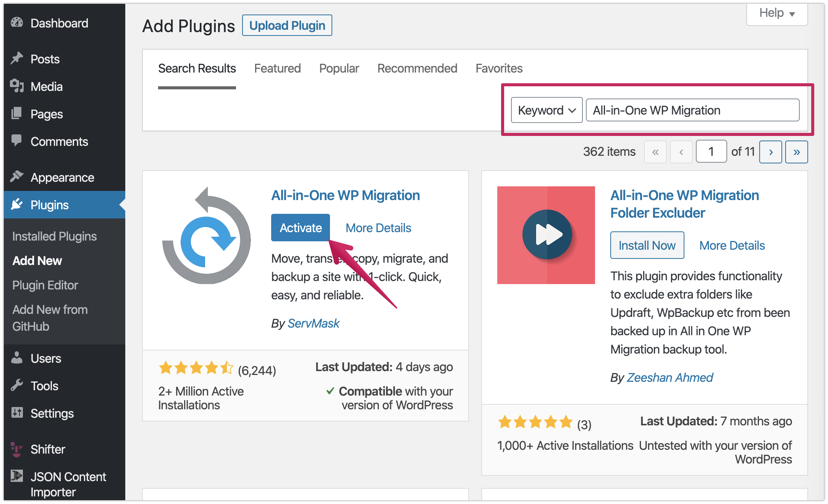
Task: Click the Plugins plug icon
Action: pos(17,204)
